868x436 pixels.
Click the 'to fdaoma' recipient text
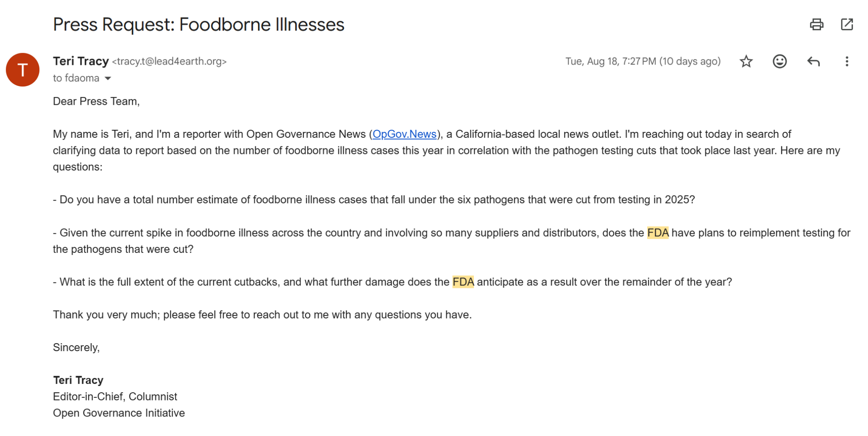click(76, 78)
